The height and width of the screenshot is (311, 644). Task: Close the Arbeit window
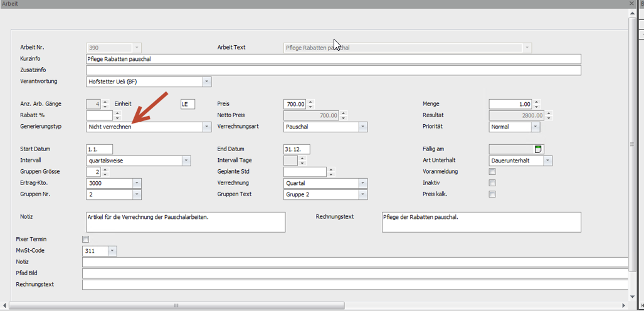631,3
